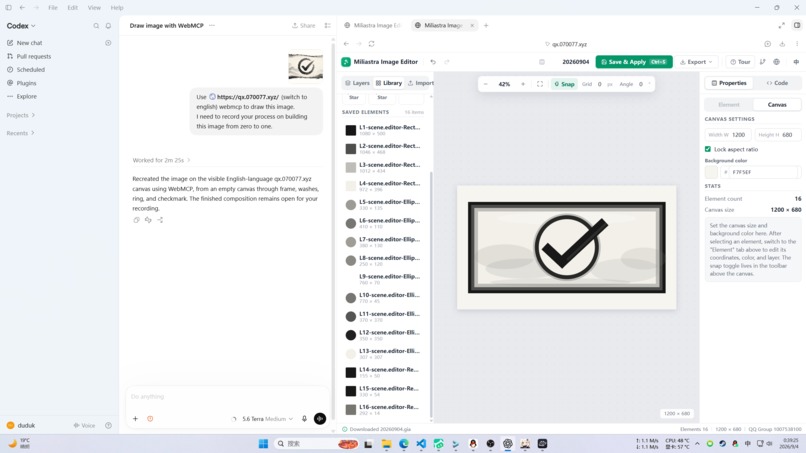Activate the microphone dictation icon

click(304, 419)
